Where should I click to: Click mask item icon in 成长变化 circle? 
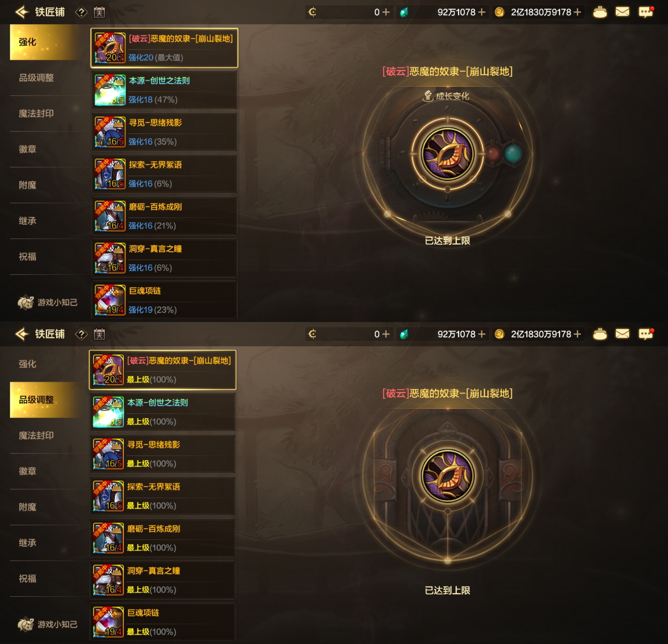tap(448, 154)
